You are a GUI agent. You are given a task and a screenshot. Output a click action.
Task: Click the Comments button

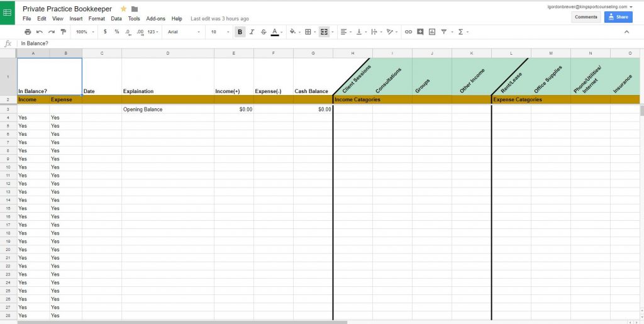[x=586, y=17]
